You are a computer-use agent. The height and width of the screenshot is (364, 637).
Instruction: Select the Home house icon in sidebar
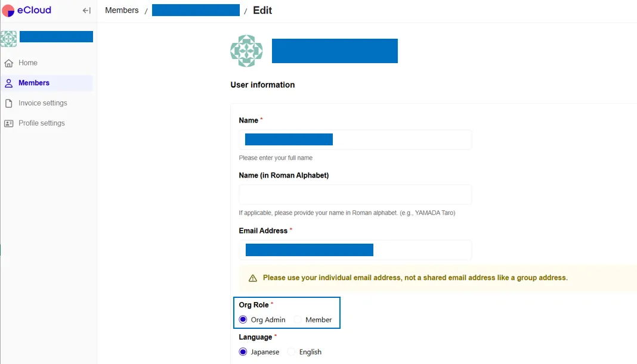click(x=10, y=63)
